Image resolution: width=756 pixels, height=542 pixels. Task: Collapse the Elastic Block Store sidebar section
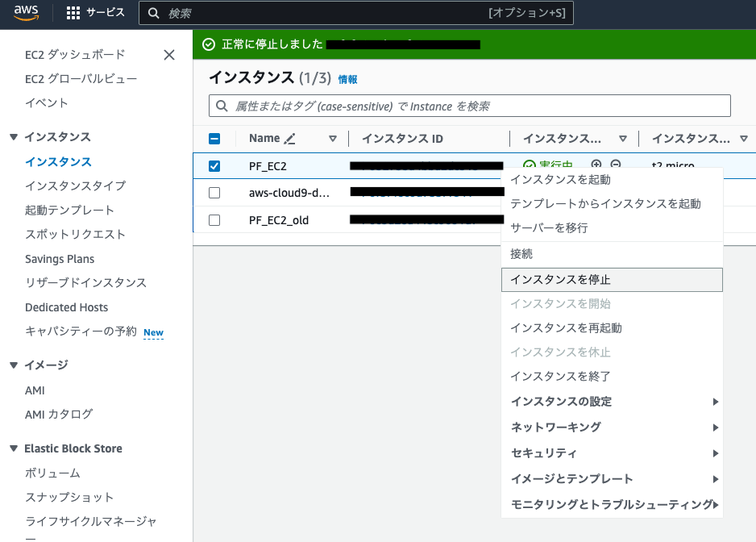click(x=14, y=448)
